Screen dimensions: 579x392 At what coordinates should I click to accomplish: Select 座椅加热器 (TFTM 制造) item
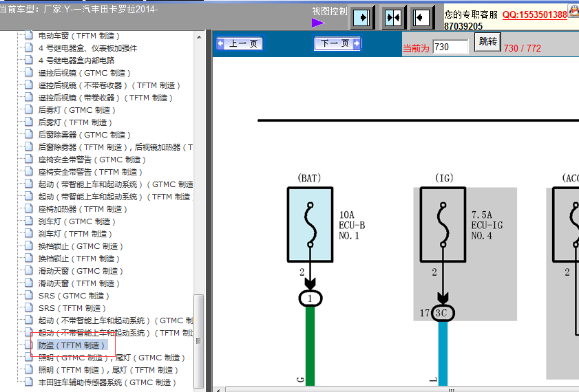(83, 210)
